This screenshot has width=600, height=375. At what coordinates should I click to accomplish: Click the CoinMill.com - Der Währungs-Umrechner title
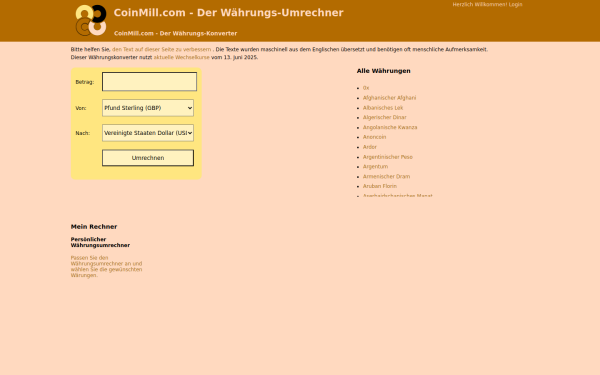coord(228,13)
